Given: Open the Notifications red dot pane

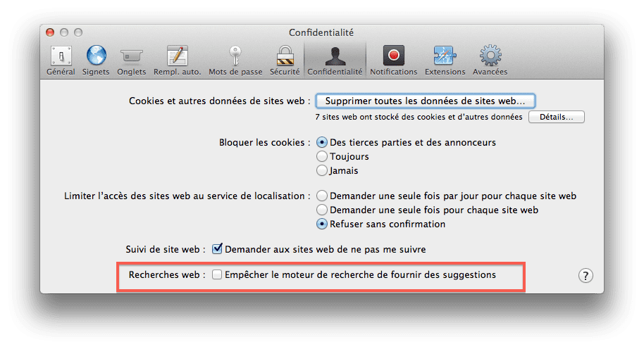Looking at the screenshot, I should click(x=393, y=61).
